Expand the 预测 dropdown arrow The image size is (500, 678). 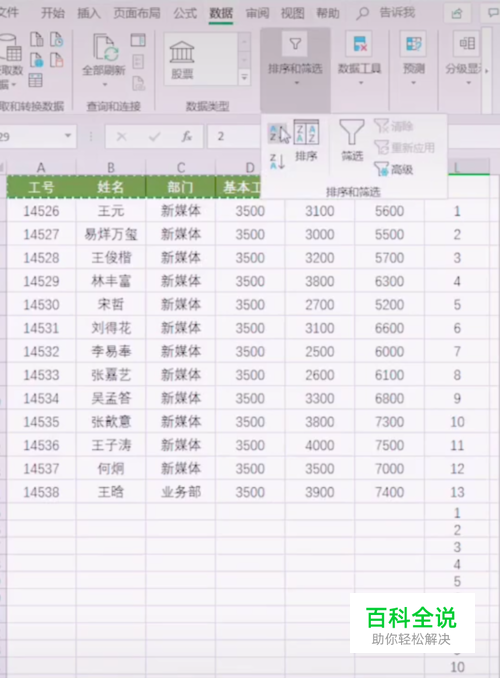pos(413,82)
